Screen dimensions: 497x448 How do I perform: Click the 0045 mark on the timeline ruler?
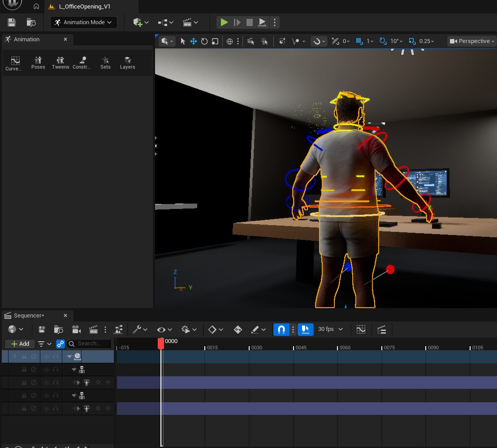[300, 348]
